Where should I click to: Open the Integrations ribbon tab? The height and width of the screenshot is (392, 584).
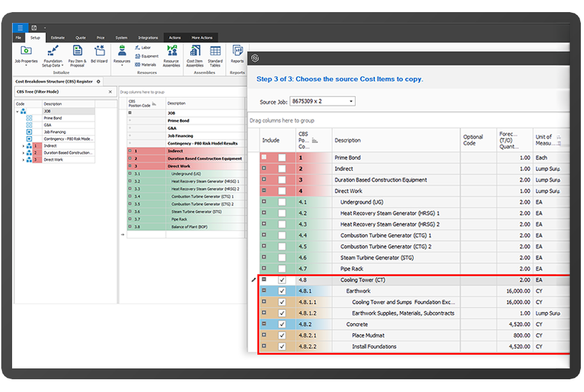click(148, 38)
